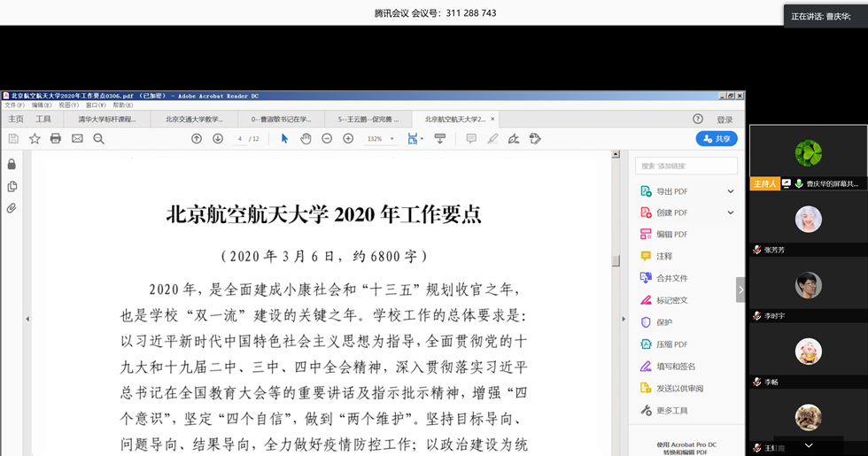Click the zoom out minus icon
868x456 pixels.
click(327, 139)
